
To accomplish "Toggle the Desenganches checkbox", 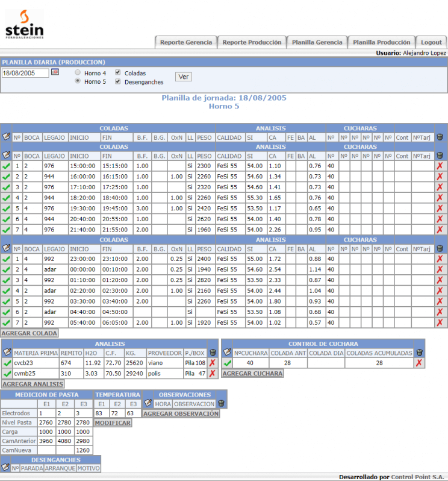I will click(x=117, y=81).
